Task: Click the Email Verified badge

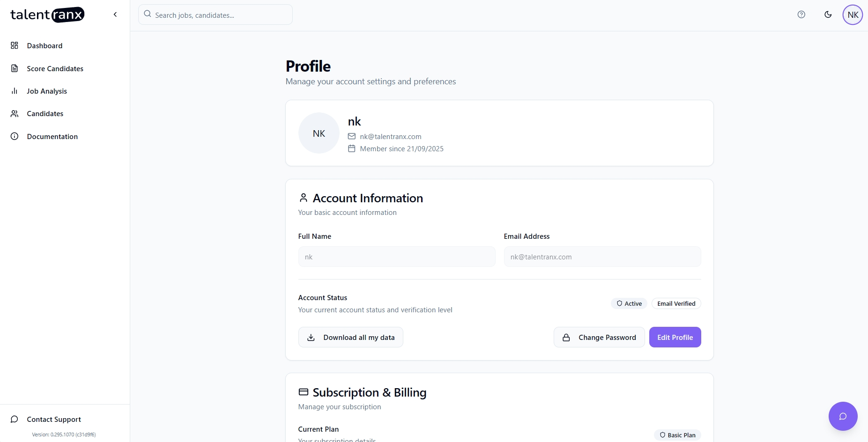Action: (676, 303)
